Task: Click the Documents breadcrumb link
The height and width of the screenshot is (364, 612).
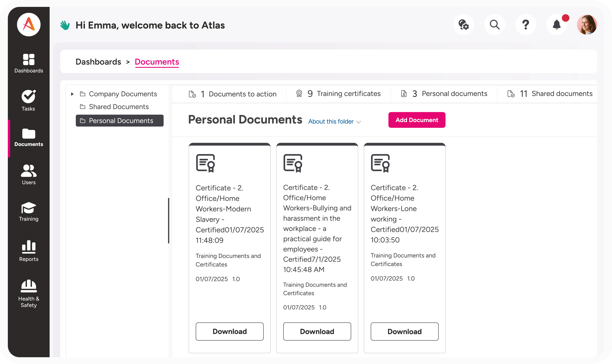Action: (x=157, y=62)
